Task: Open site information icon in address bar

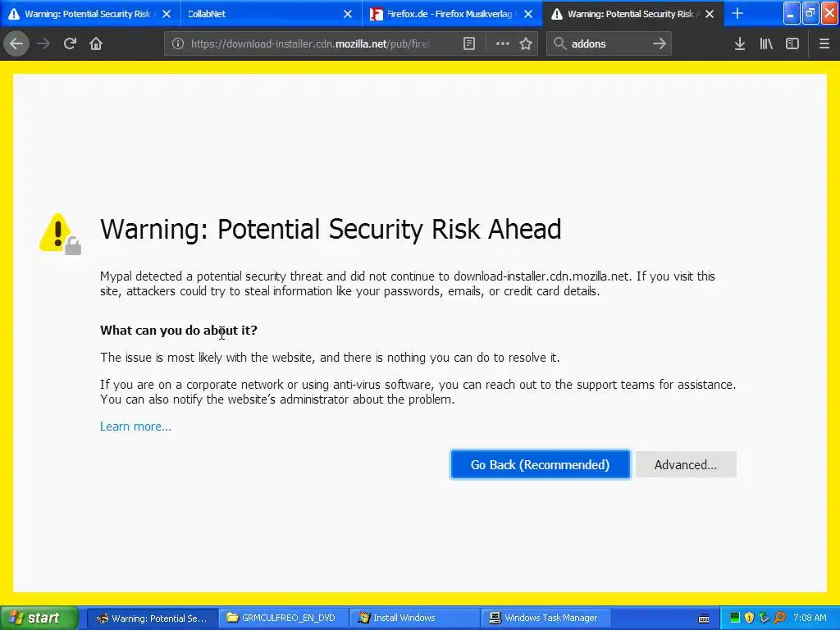Action: [x=178, y=43]
